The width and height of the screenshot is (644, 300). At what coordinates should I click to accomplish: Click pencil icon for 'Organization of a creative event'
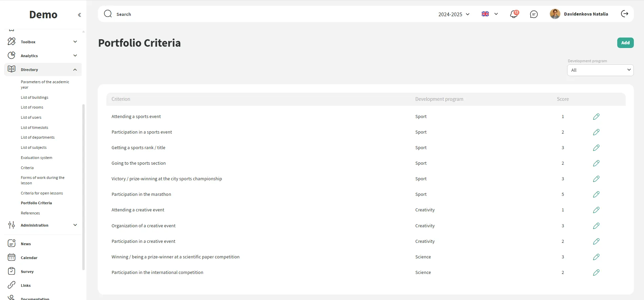point(596,226)
